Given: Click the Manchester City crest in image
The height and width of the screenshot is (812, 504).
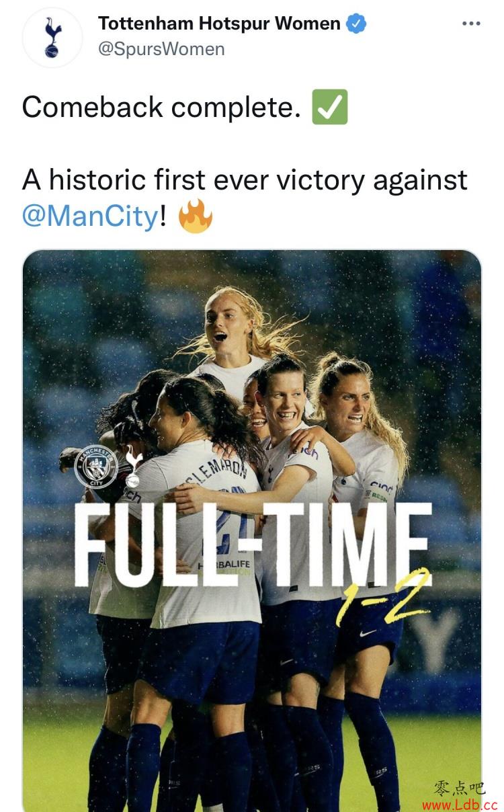Looking at the screenshot, I should click(x=97, y=466).
